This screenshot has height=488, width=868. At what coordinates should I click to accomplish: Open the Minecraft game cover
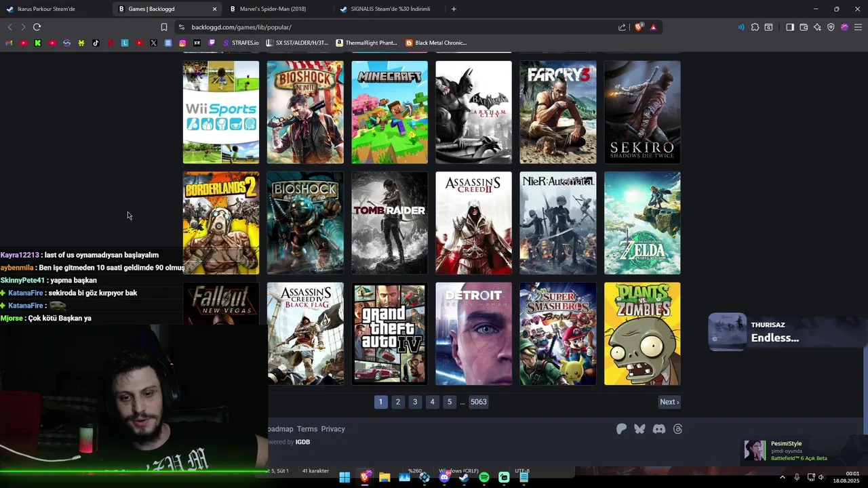point(390,113)
